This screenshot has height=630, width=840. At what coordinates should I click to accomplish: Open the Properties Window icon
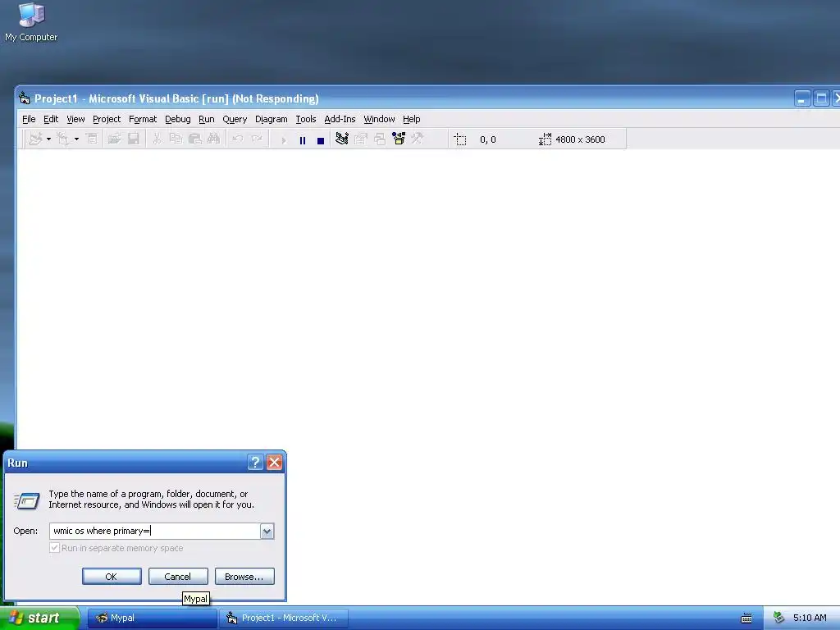[x=361, y=139]
